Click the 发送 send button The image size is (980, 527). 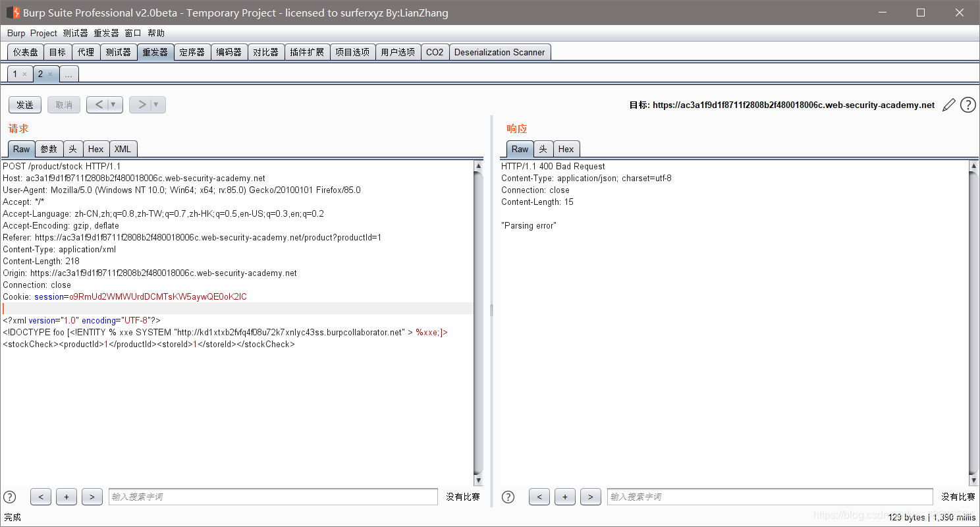click(x=25, y=105)
